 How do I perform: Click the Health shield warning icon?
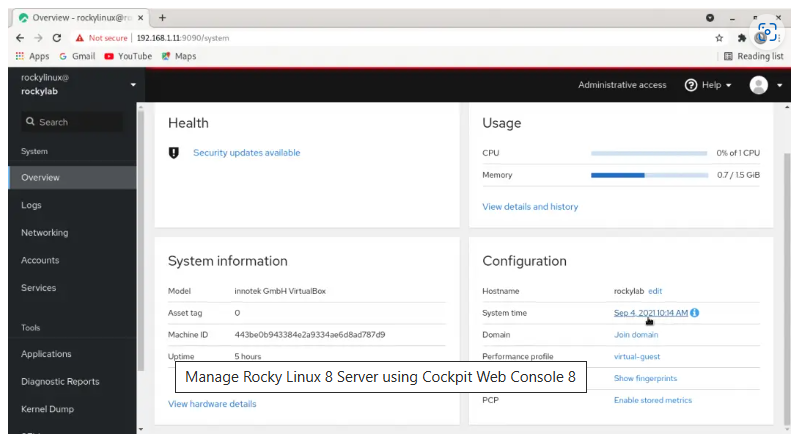click(174, 153)
